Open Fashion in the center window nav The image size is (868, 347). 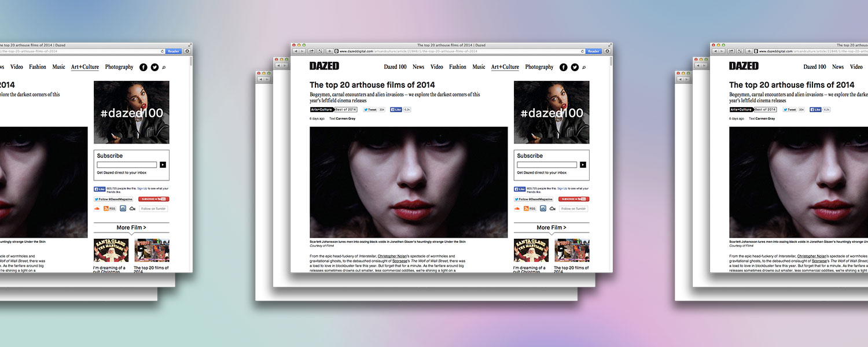(x=458, y=67)
